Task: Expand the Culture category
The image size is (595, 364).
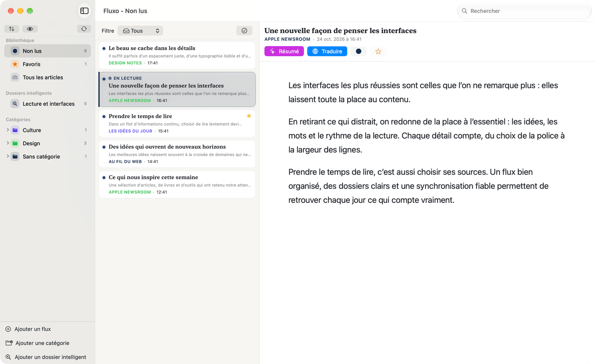Action: (8, 130)
